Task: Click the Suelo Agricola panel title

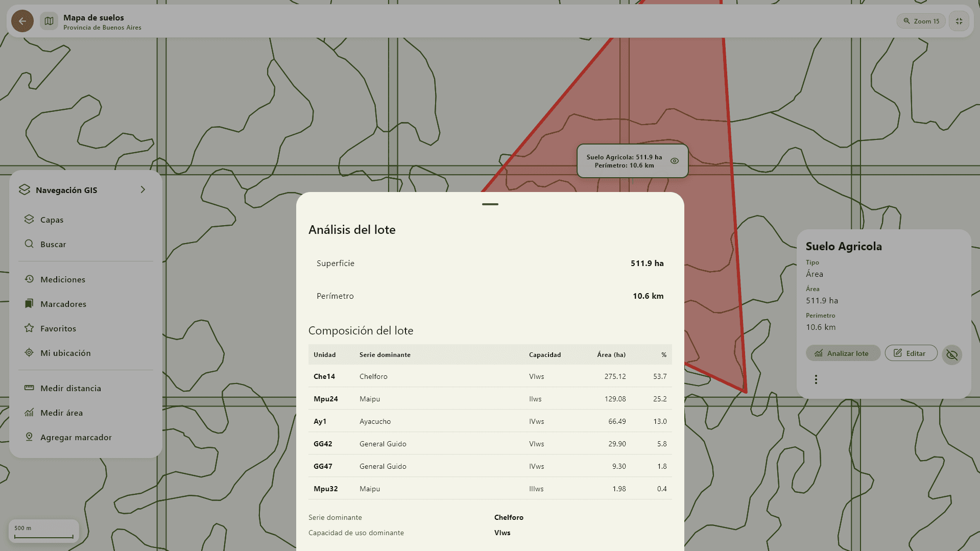Action: (844, 246)
